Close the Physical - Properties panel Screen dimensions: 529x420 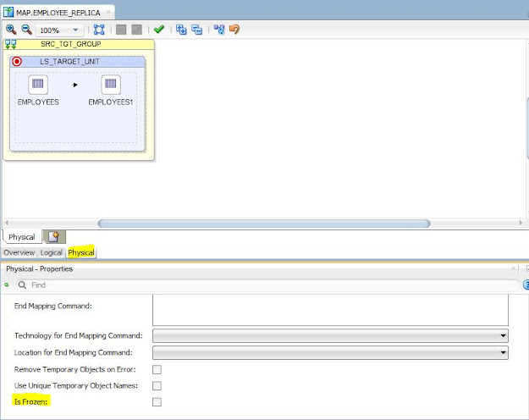pyautogui.click(x=514, y=268)
